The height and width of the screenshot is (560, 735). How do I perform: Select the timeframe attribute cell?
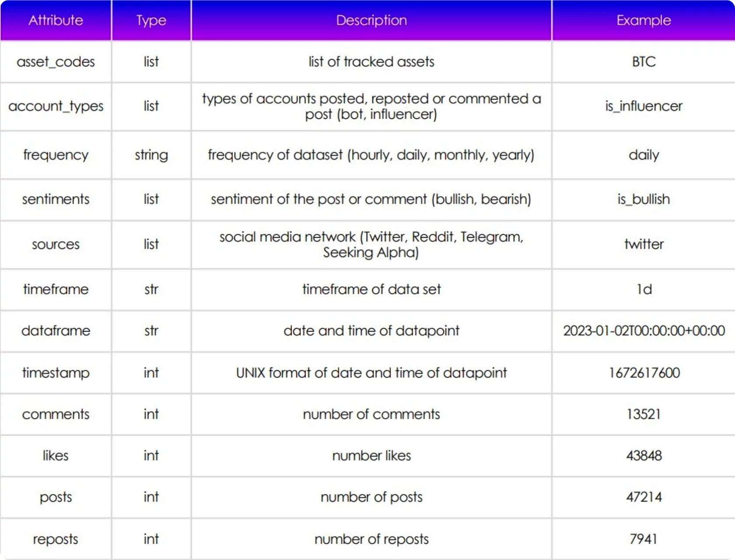(56, 289)
